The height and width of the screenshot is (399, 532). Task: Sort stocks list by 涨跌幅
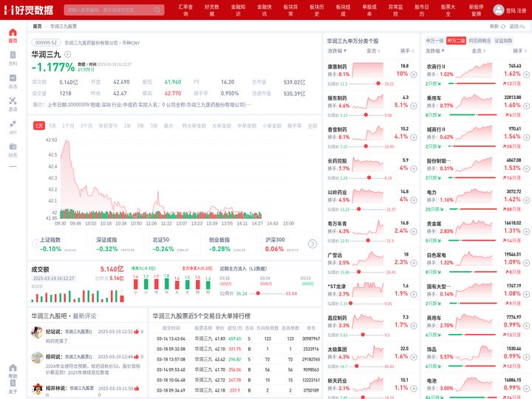point(337,51)
